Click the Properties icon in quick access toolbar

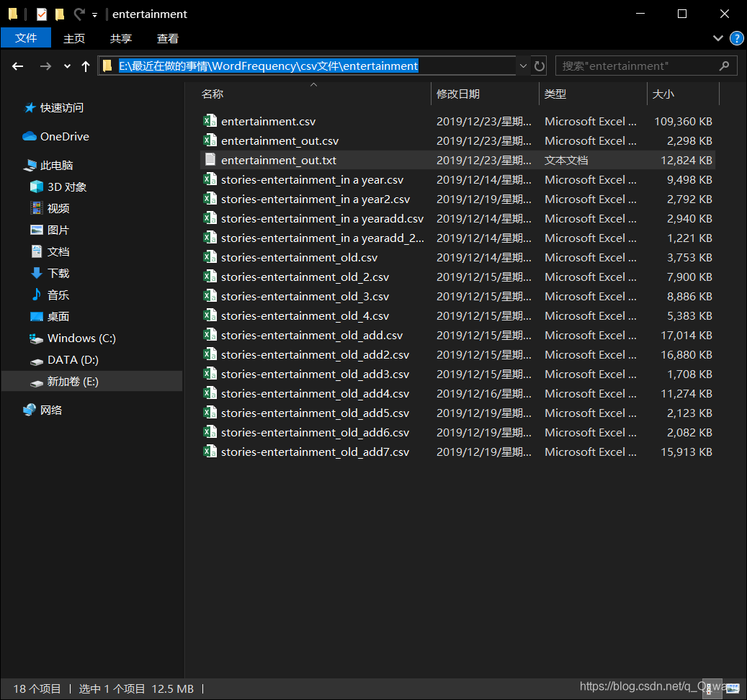click(x=42, y=14)
